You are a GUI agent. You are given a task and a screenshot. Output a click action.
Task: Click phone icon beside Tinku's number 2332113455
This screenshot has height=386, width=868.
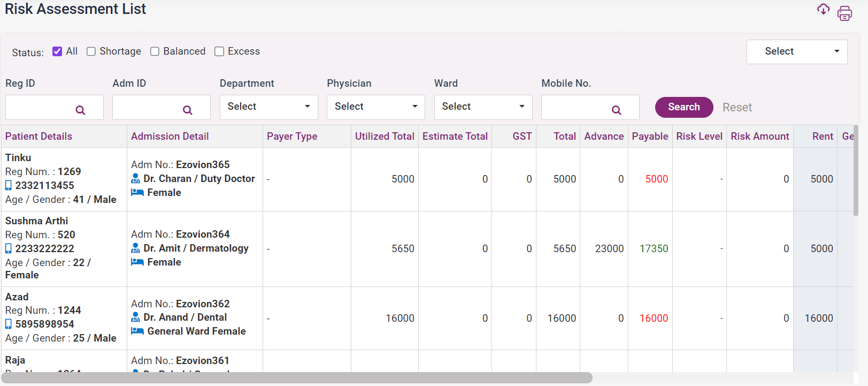click(9, 186)
